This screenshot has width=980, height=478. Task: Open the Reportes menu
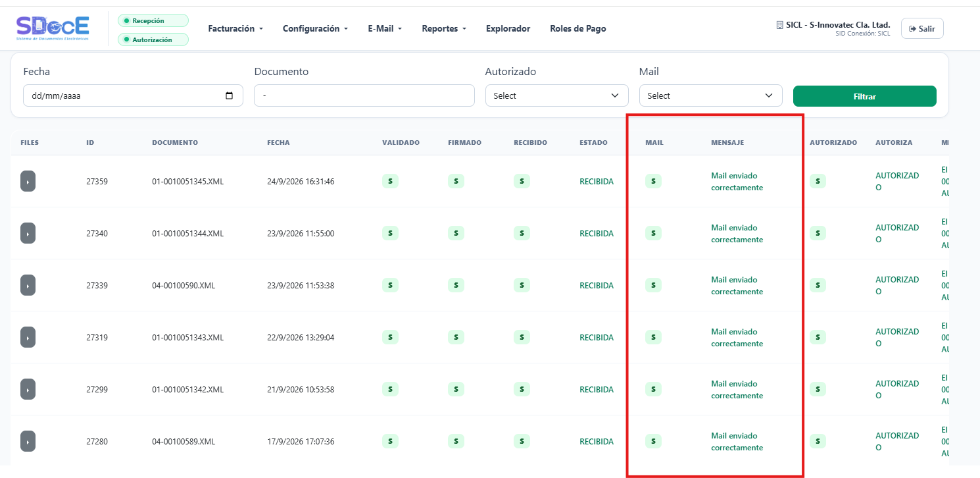444,28
